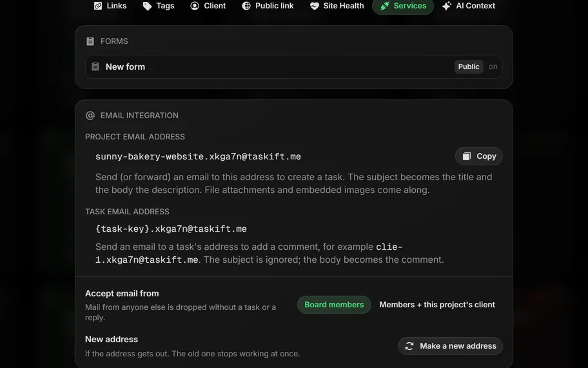Copy the project email address
Viewport: 588px width, 368px height.
(x=479, y=156)
